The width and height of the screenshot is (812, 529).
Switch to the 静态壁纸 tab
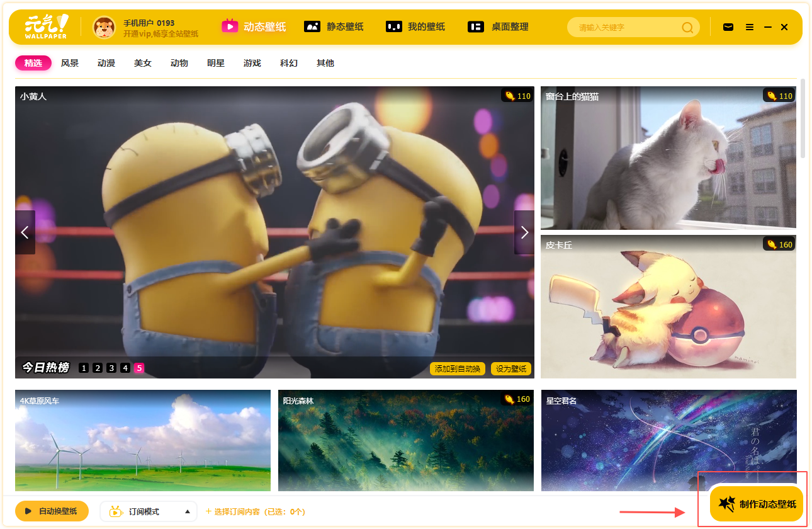point(334,26)
